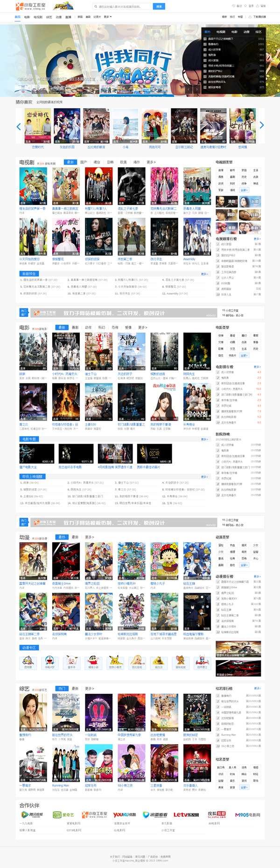This screenshot has width=280, height=868.
Task: Open 更多> beside 电视剧排行榜
Action: tap(258, 239)
